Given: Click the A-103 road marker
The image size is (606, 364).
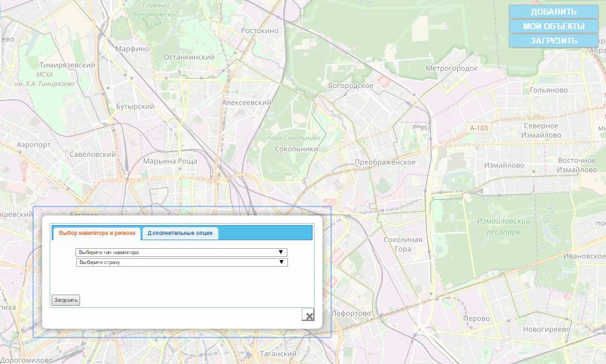Looking at the screenshot, I should pyautogui.click(x=479, y=128).
